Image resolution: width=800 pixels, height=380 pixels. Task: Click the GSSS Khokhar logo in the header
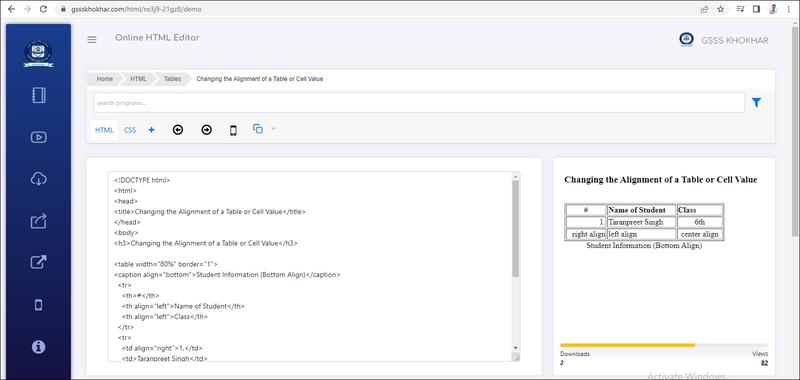[x=686, y=40]
